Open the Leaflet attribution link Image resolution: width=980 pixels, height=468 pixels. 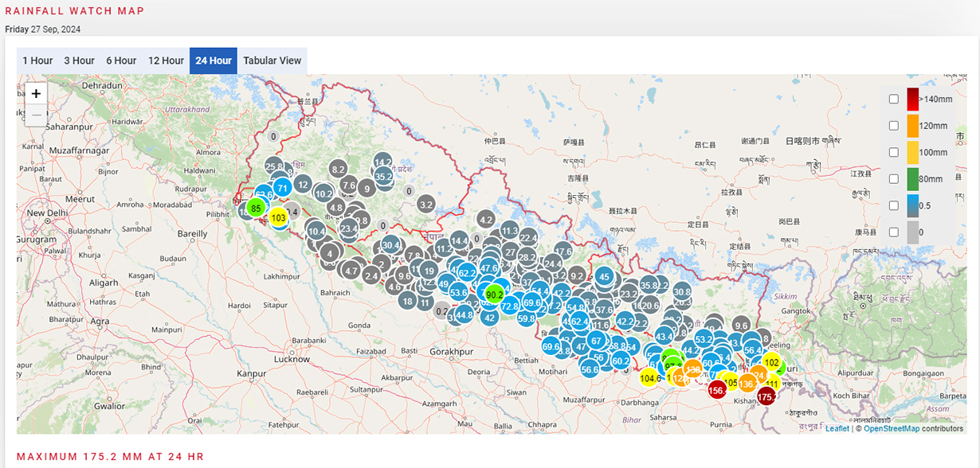(x=837, y=428)
